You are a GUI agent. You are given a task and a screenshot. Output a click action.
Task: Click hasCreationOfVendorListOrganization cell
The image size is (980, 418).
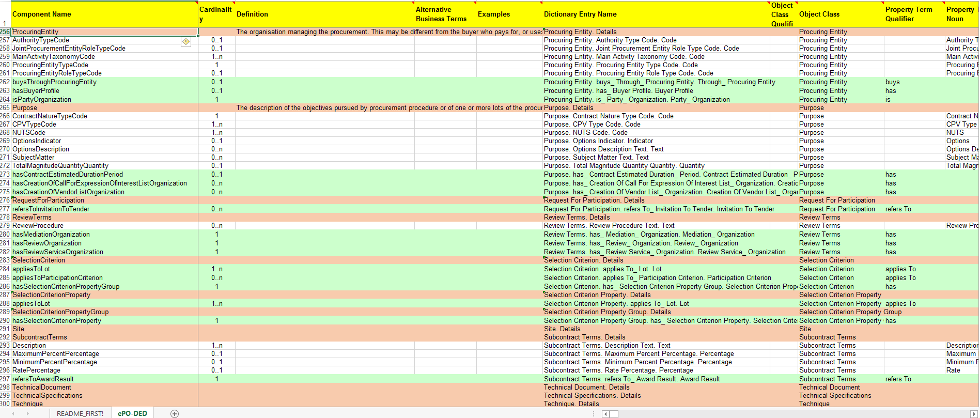104,192
